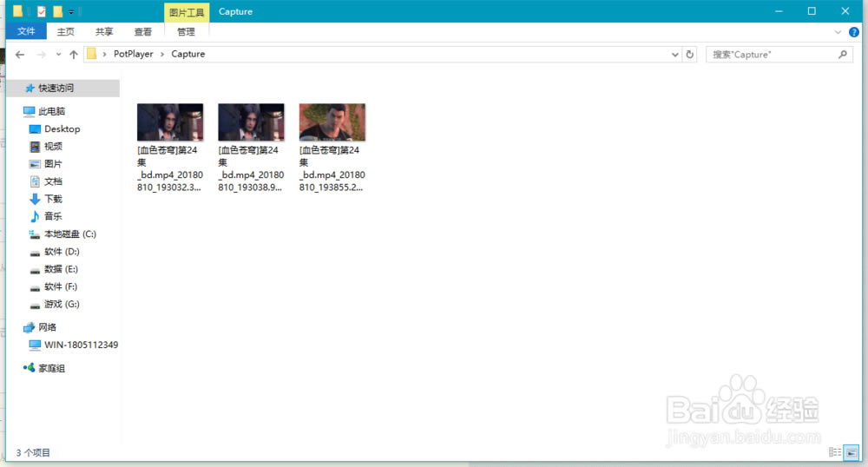Select 本地磁盘 (C:) drive
Screen dimensions: 868x467
[x=69, y=234]
